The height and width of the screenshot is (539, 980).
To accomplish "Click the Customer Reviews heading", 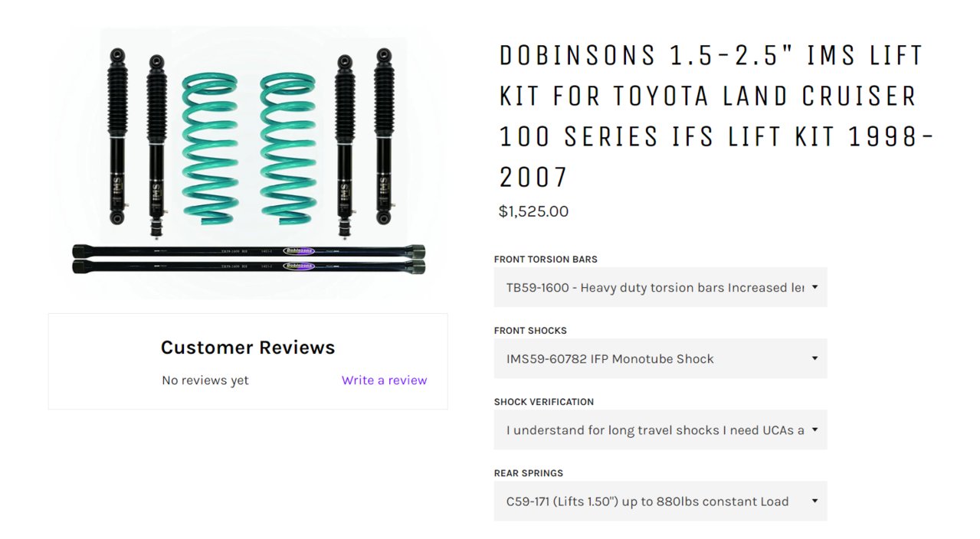I will point(247,347).
